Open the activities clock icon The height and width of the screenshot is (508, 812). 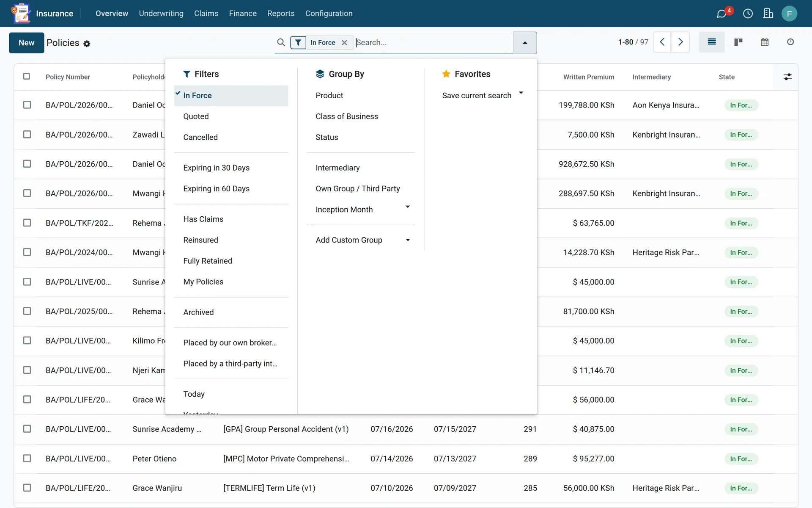click(x=748, y=14)
